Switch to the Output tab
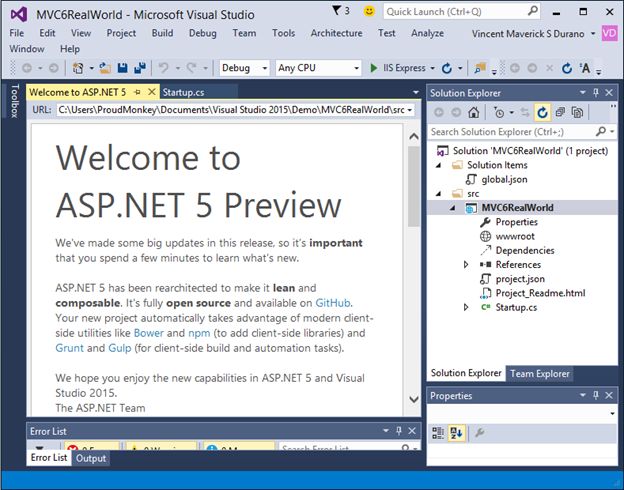 coord(91,459)
